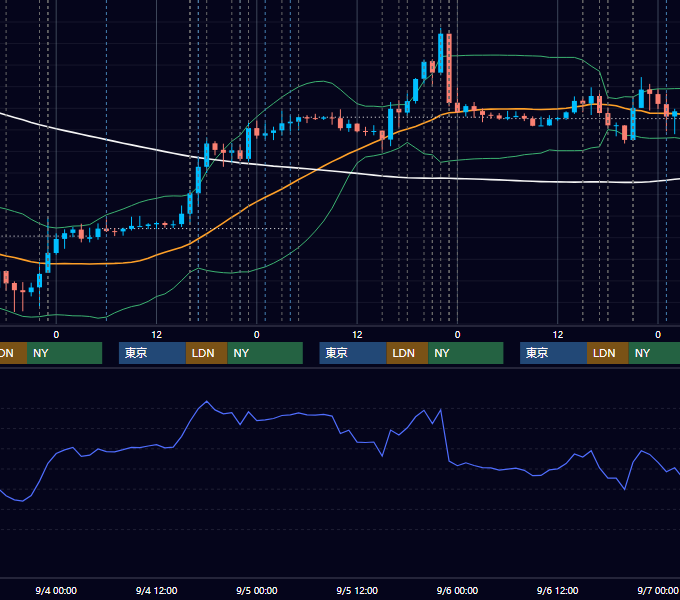This screenshot has height=600, width=680.
Task: Click hour label 12 above 9/4 12:00
Action: (157, 335)
